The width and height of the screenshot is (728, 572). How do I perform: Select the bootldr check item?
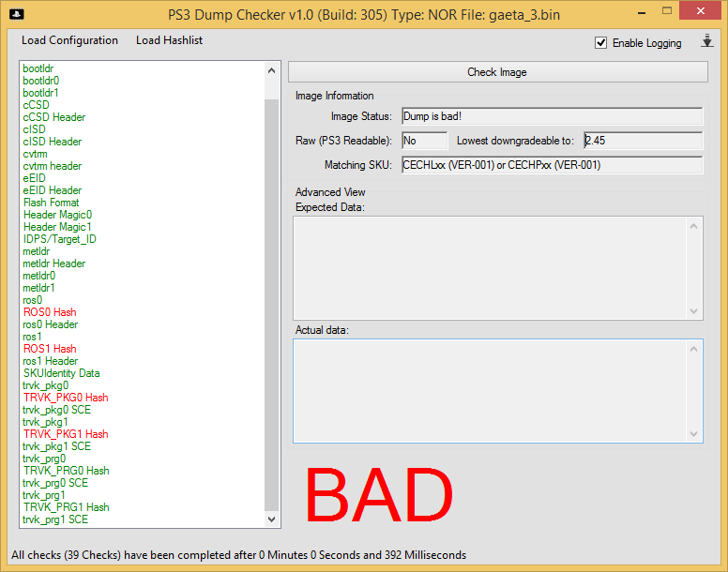[38, 68]
